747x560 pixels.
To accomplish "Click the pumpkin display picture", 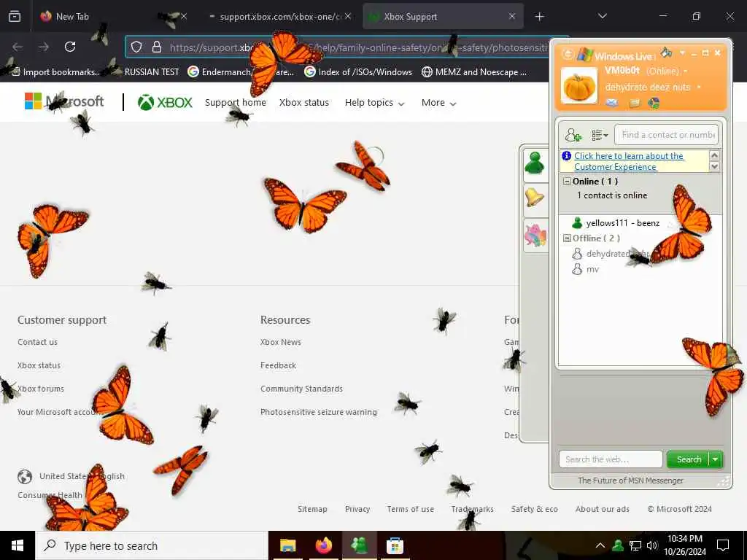I will 578,86.
